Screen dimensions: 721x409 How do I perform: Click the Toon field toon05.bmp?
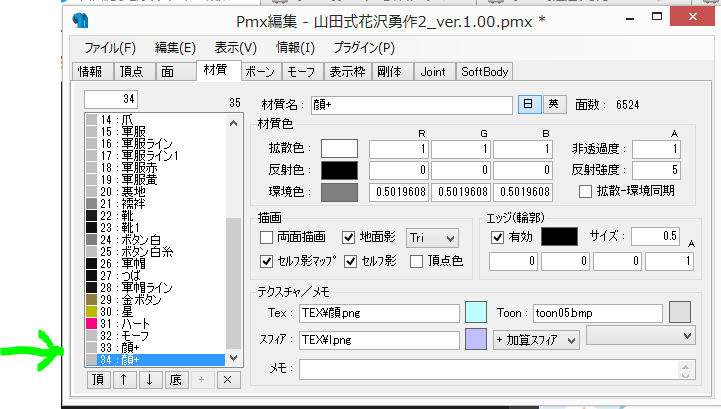[597, 313]
